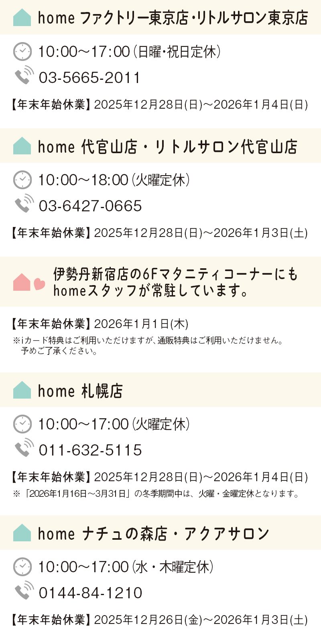Screen dimensions: 321x644
Task: Click the teal house icon beside 代官山店
Action: point(22,146)
